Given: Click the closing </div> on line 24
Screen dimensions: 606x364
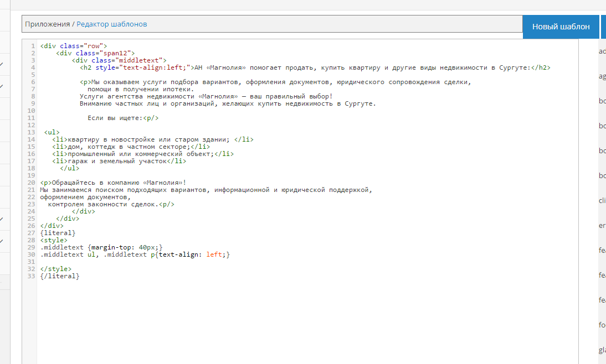Looking at the screenshot, I should click(x=84, y=211).
